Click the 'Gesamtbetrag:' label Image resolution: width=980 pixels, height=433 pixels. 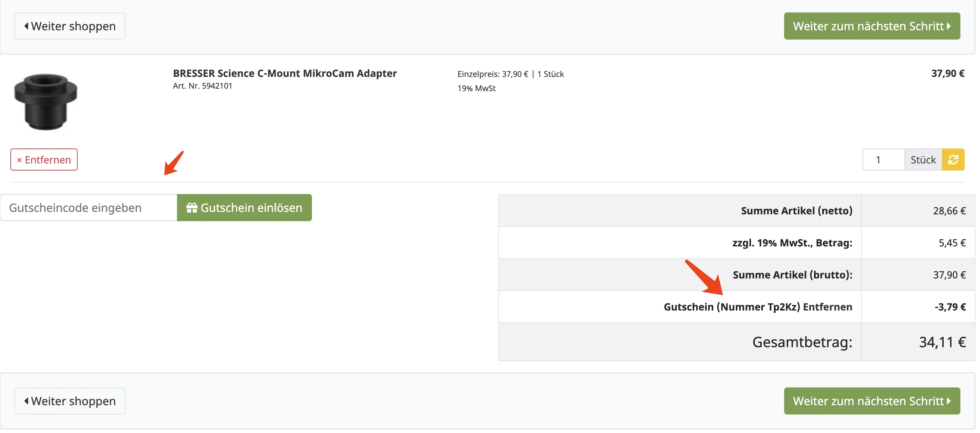pos(802,342)
